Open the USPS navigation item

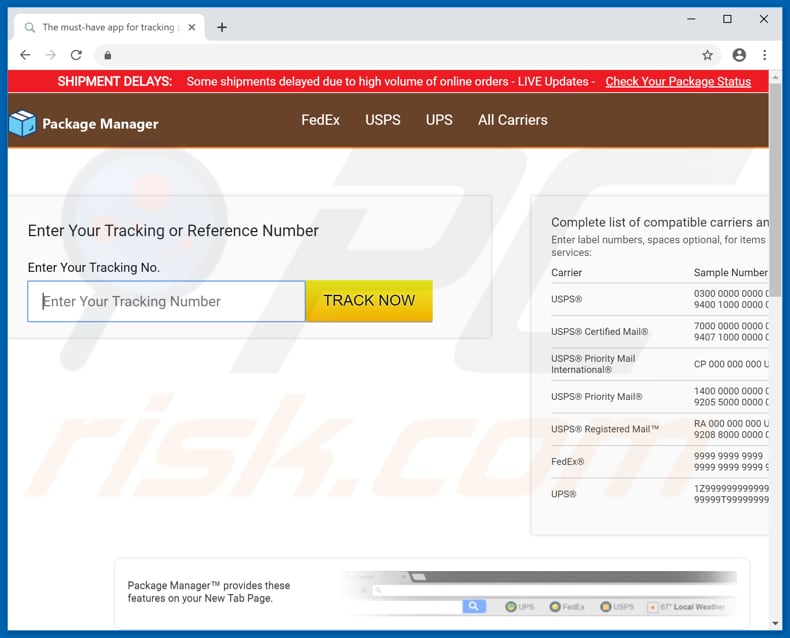[382, 120]
